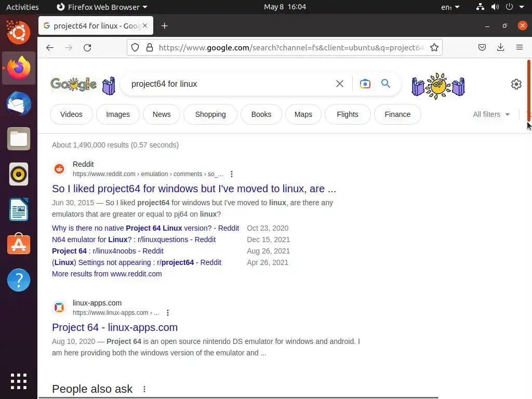Click More results from www.reddit.com
The width and height of the screenshot is (532, 399).
pyautogui.click(x=107, y=274)
